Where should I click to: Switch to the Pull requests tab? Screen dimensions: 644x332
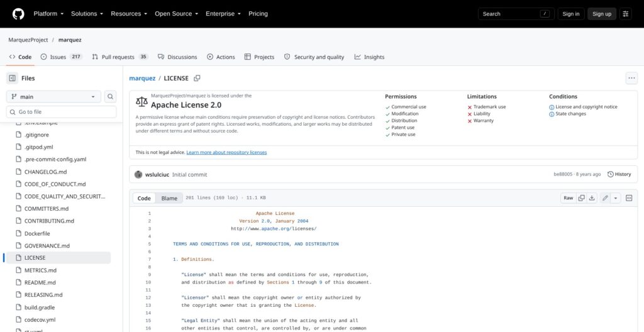coord(120,57)
